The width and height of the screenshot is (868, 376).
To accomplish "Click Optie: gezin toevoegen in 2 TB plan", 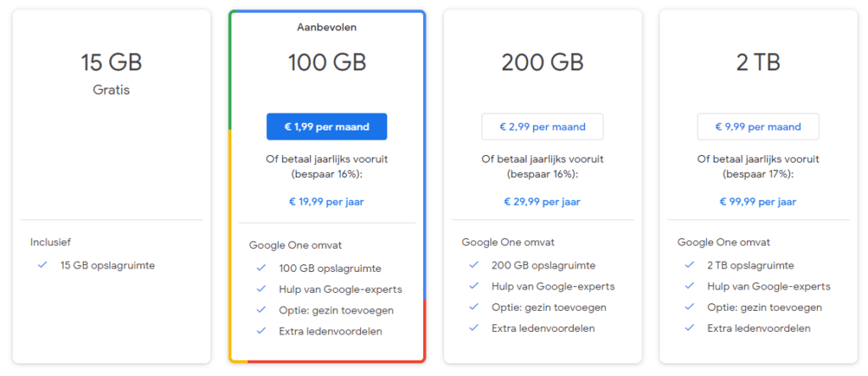I will coord(765,307).
